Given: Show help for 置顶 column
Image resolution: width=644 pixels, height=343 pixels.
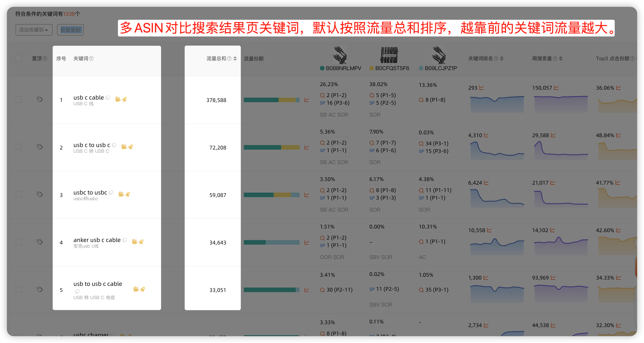Looking at the screenshot, I should click(x=45, y=58).
